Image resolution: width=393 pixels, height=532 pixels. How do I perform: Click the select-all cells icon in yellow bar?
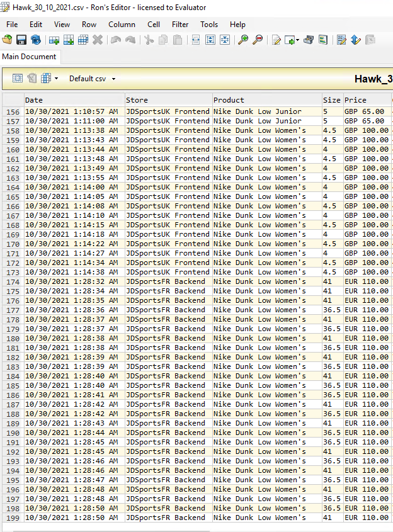pos(17,78)
